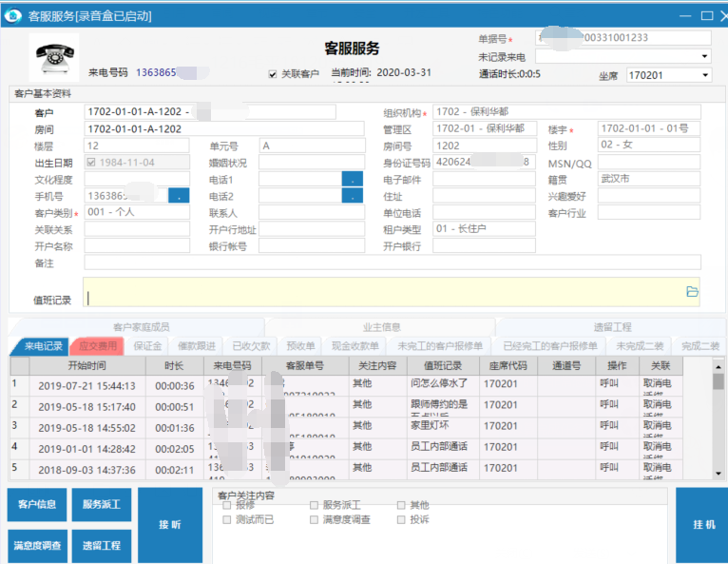The height and width of the screenshot is (564, 728).
Task: Check the 其他 option
Action: pos(401,505)
